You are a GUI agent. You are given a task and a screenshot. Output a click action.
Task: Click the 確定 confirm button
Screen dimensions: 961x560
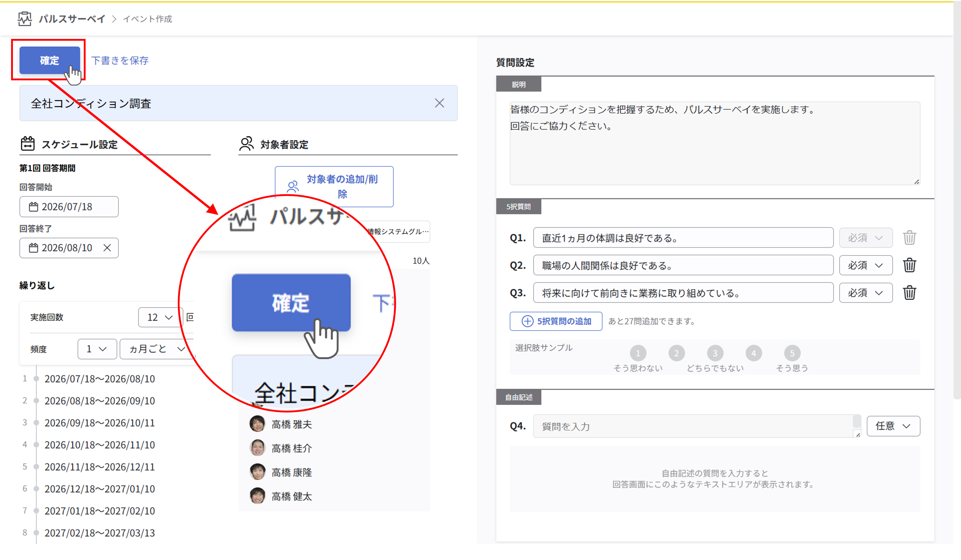50,60
